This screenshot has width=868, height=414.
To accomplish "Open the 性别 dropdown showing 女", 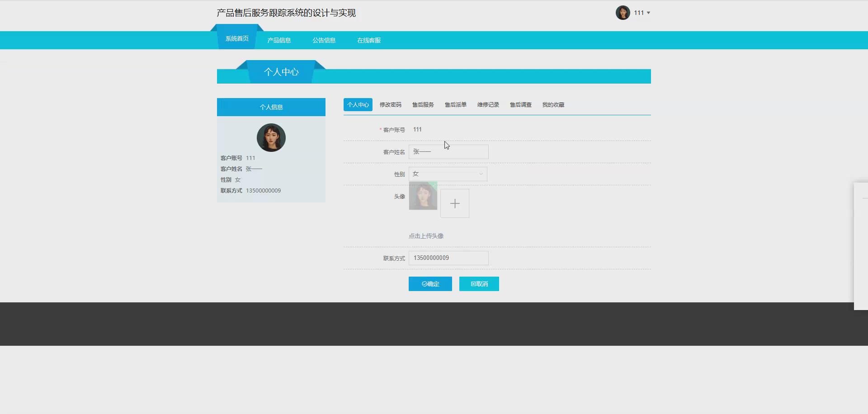I will pos(448,174).
